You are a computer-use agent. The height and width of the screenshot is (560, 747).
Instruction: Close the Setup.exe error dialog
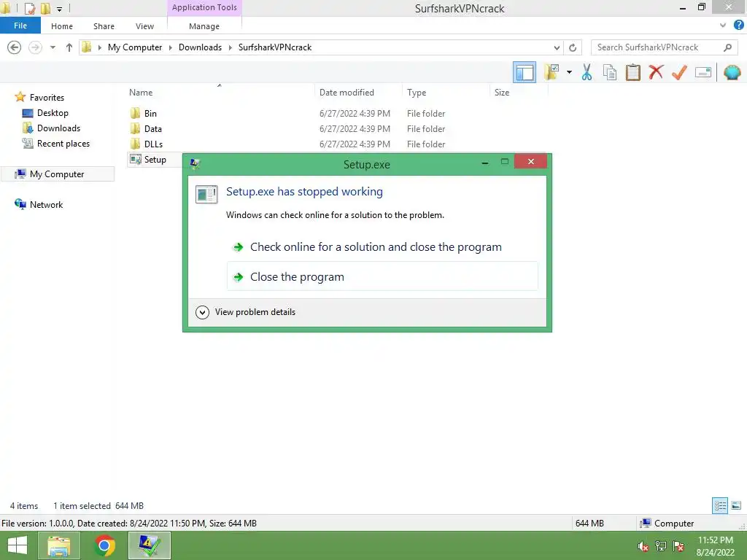531,161
